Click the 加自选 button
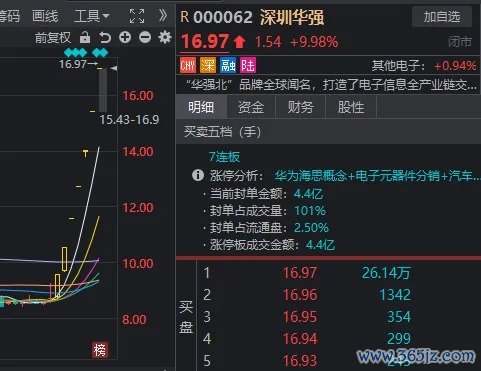 tap(442, 17)
